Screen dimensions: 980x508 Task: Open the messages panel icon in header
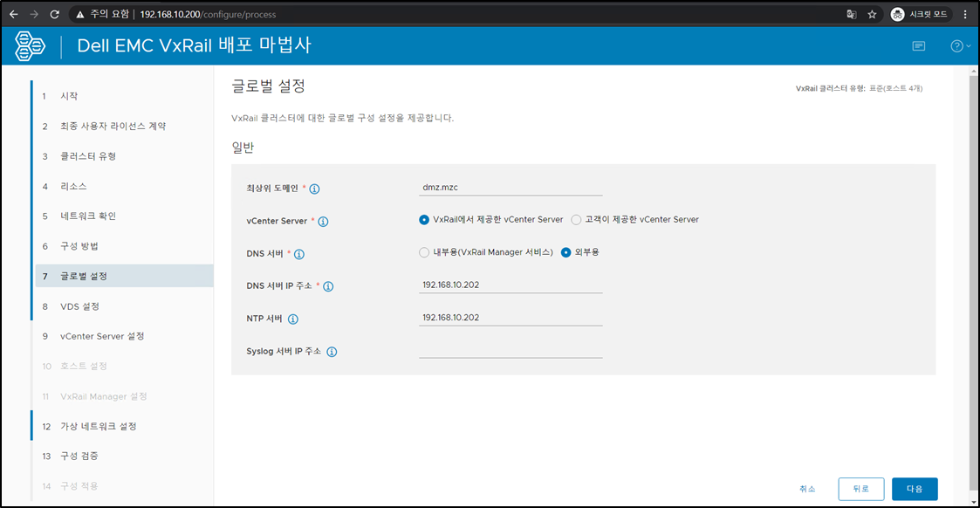click(919, 46)
